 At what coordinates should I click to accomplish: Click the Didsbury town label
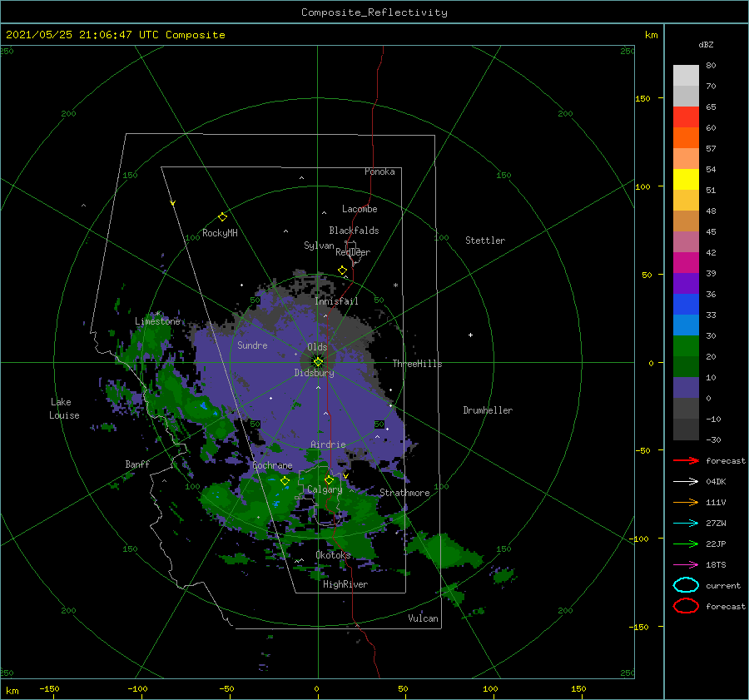[315, 373]
